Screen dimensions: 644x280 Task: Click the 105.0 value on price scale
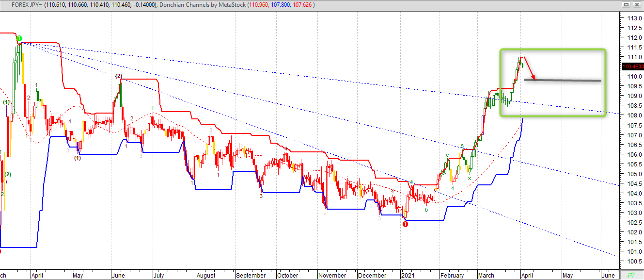pyautogui.click(x=631, y=174)
